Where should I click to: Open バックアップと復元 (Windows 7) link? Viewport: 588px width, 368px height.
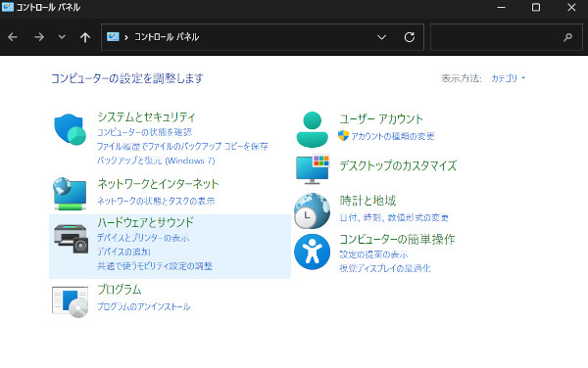[x=156, y=161]
